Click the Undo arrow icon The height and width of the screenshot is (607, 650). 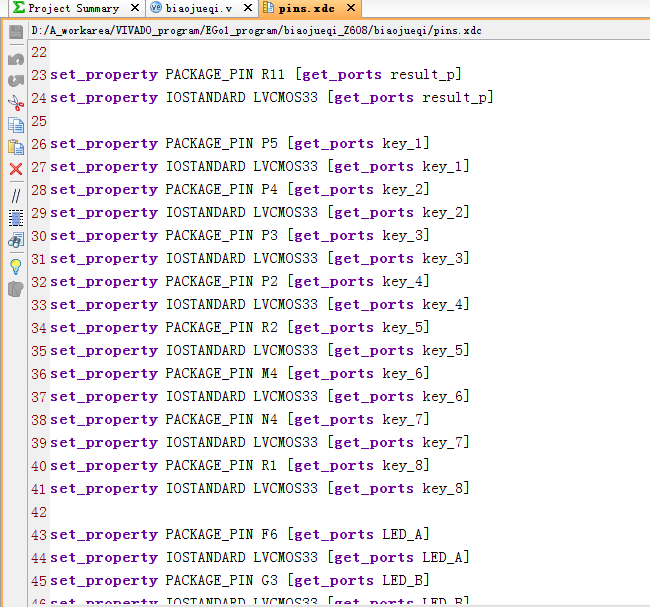coord(15,58)
